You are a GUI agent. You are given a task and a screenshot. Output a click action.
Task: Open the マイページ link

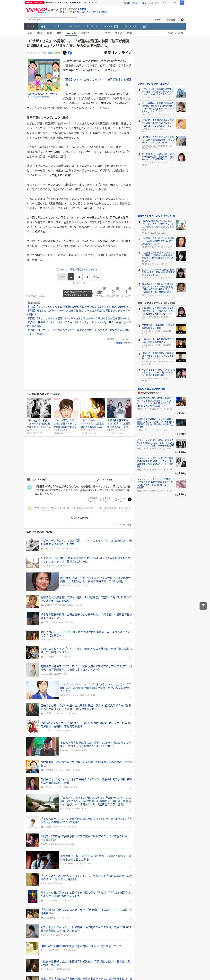[157, 20]
